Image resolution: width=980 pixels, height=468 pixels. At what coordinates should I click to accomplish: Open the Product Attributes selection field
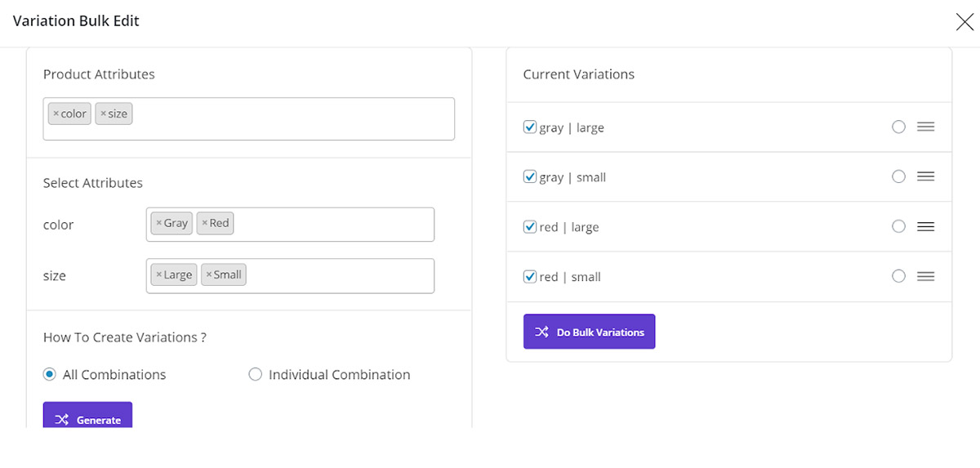286,119
